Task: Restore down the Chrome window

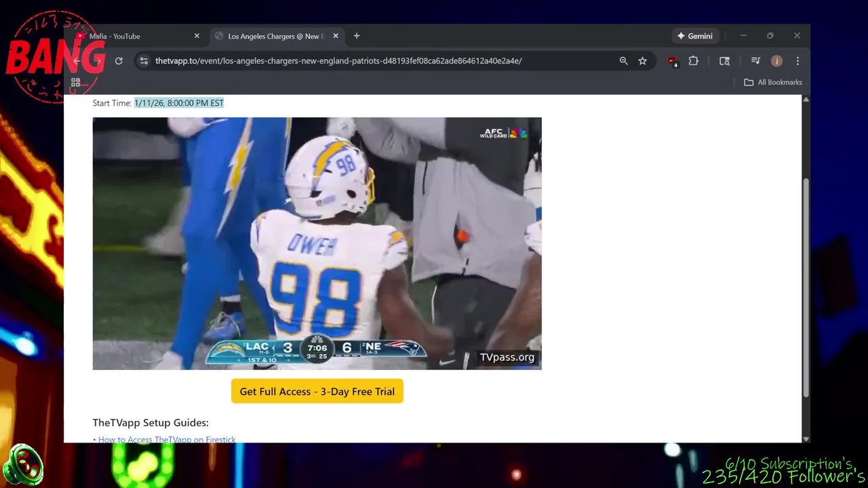Action: click(770, 36)
